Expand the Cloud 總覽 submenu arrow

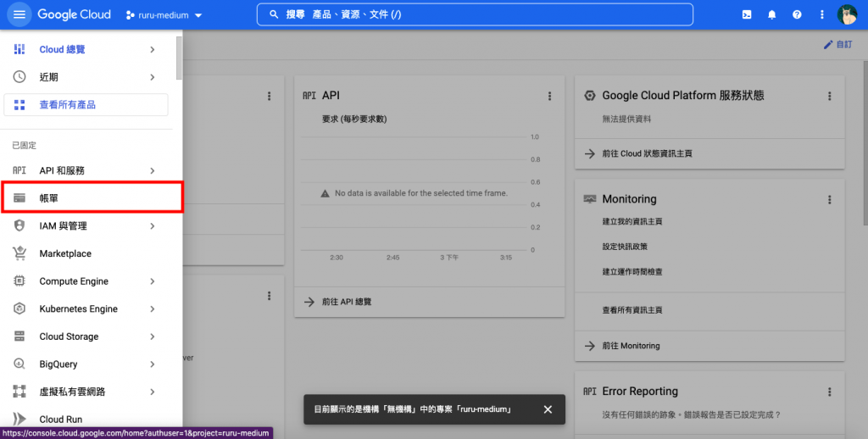coord(153,49)
